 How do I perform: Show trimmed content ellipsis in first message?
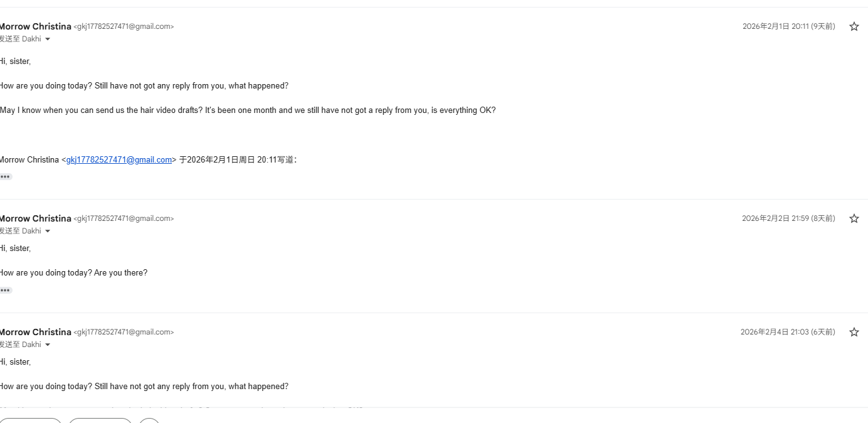6,176
